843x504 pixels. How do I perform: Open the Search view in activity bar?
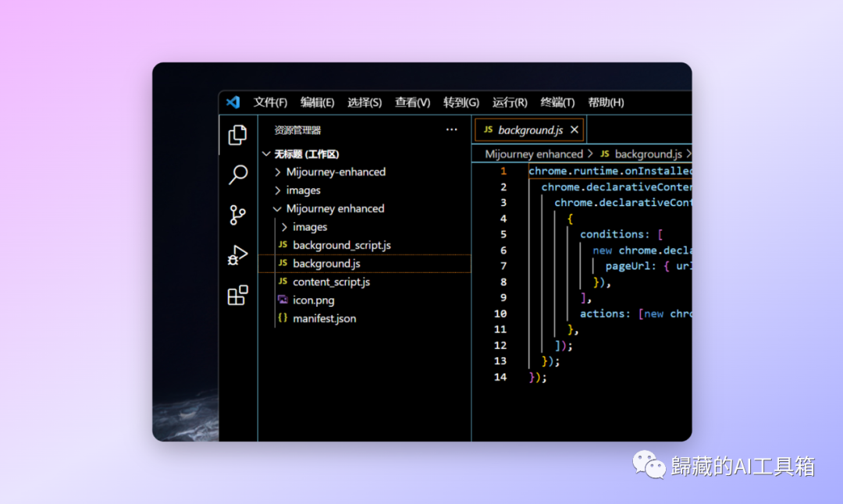[x=237, y=174]
